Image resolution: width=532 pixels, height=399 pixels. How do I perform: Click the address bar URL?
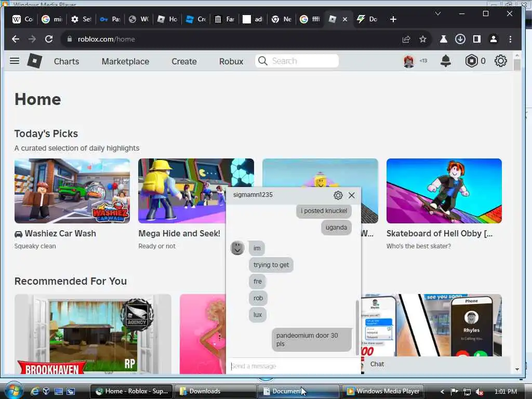tap(106, 39)
